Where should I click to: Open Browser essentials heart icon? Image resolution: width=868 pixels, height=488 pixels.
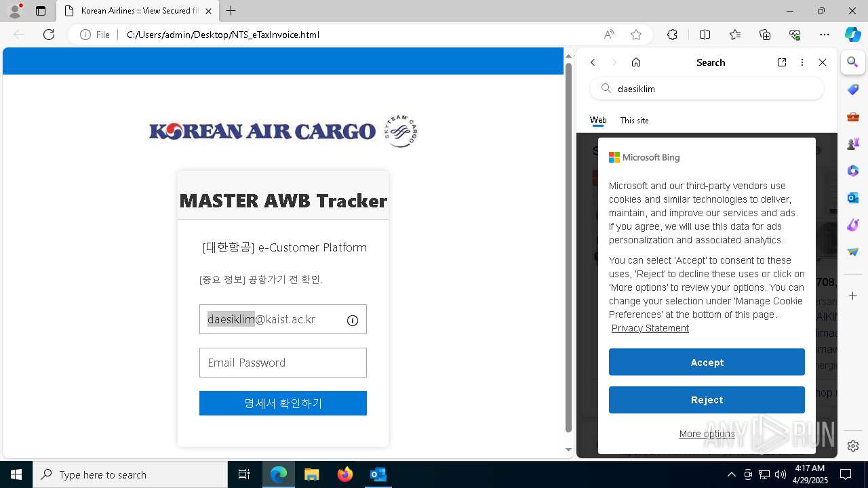pos(795,35)
